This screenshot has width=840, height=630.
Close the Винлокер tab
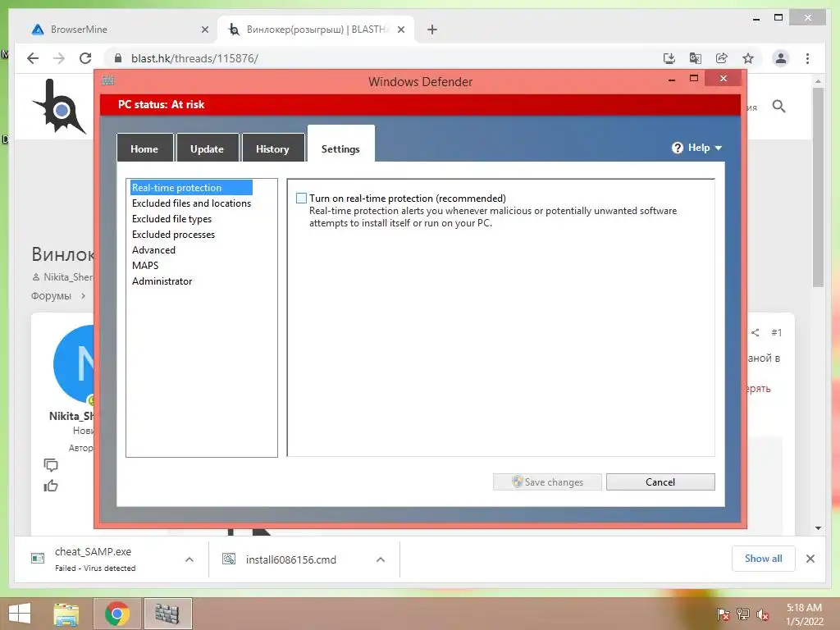400,30
